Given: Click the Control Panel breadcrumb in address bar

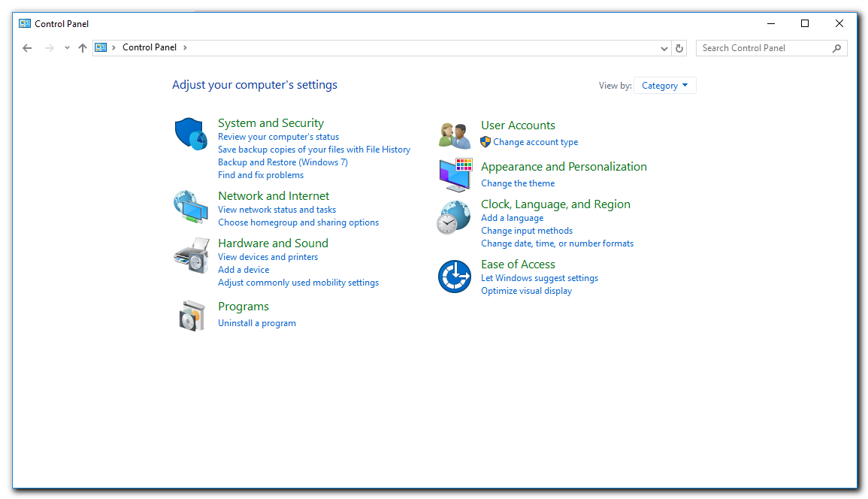Looking at the screenshot, I should point(150,47).
